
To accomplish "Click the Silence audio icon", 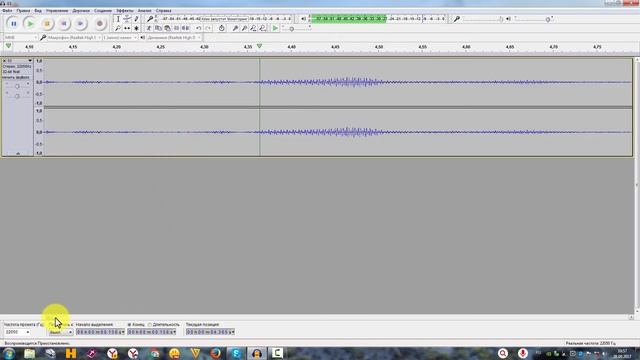I will point(185,28).
